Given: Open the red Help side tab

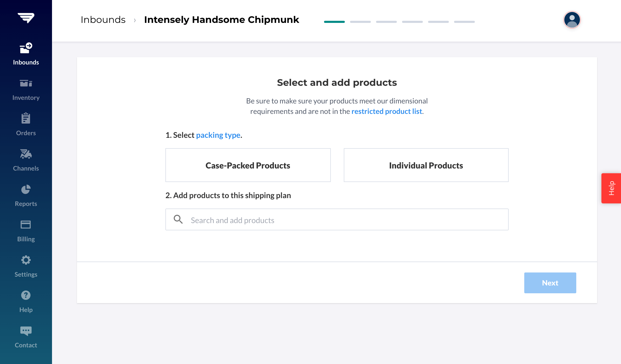Looking at the screenshot, I should pyautogui.click(x=611, y=188).
